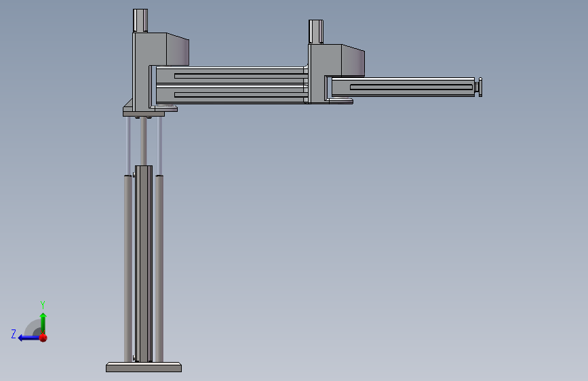Select the shorter right horizontal arm
The height and width of the screenshot is (381, 588).
(403, 87)
